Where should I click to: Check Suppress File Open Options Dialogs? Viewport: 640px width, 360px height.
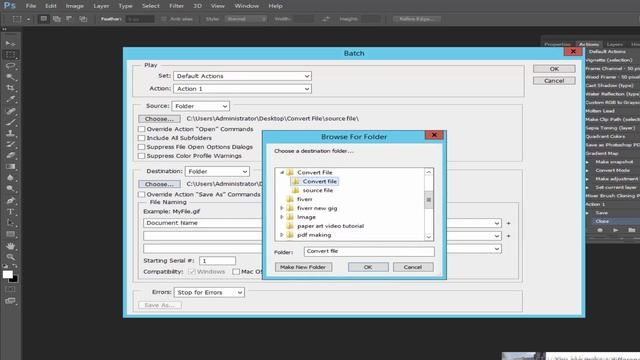(142, 147)
